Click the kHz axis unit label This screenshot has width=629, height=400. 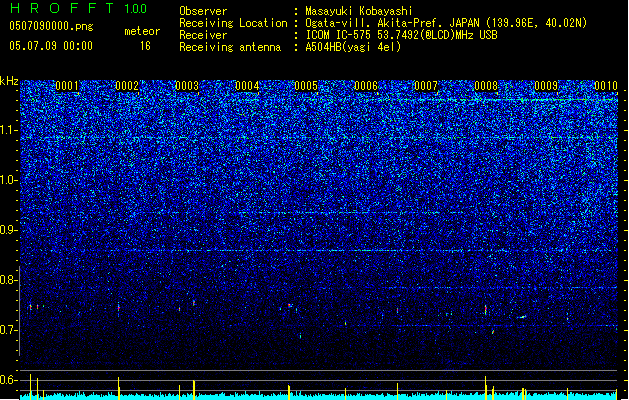[9, 81]
